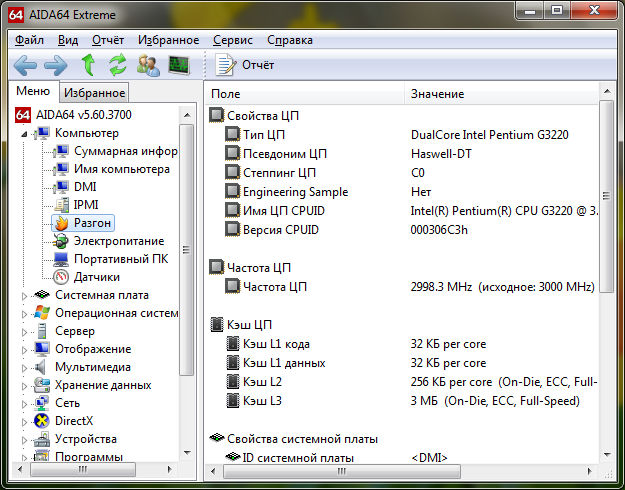625x490 pixels.
Task: Expand the DirectX tree node
Action: coord(24,422)
